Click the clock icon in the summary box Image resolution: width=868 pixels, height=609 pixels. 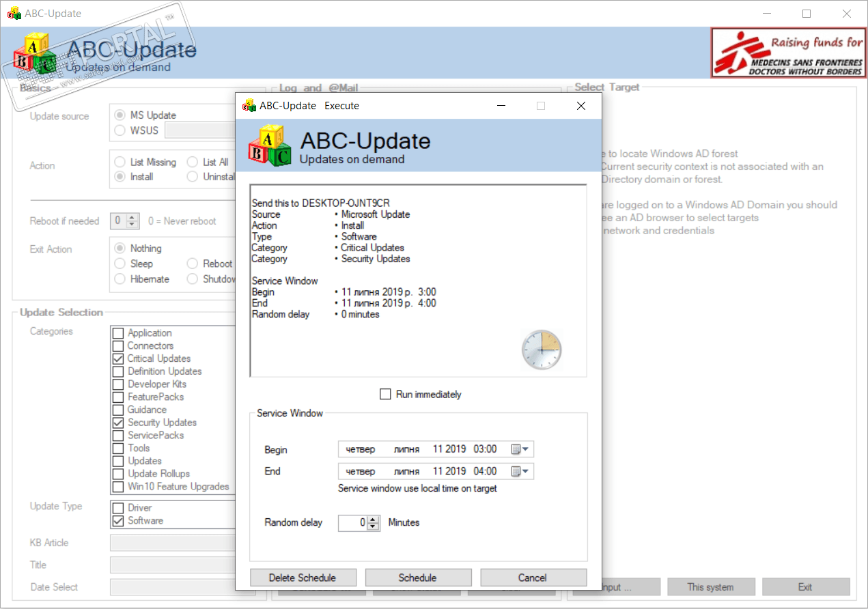click(542, 350)
